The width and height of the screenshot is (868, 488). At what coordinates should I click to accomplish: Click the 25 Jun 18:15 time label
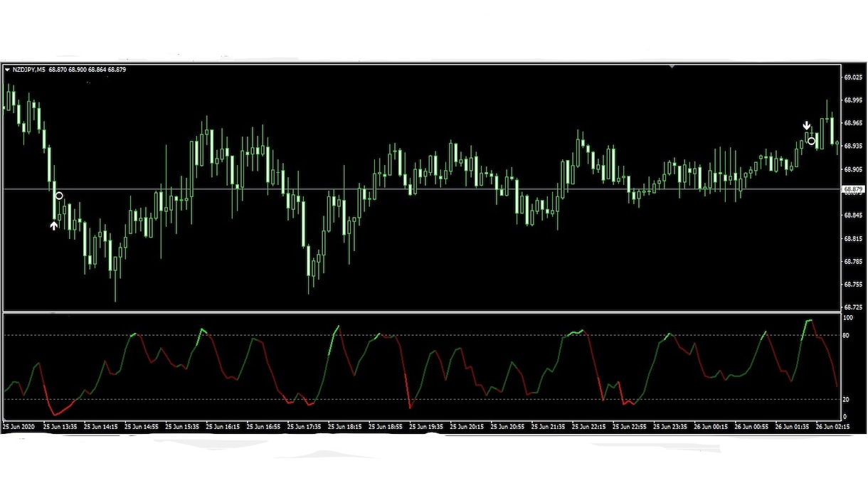[x=345, y=427]
